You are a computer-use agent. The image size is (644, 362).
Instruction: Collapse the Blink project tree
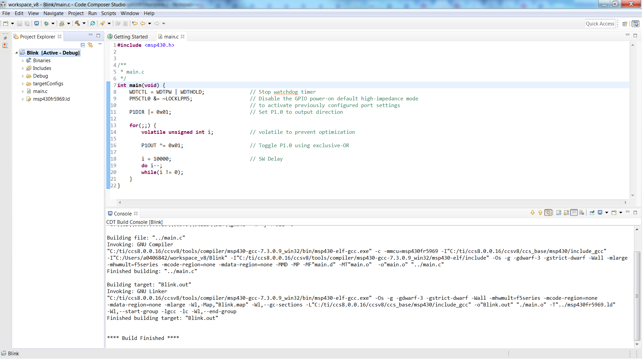point(16,53)
